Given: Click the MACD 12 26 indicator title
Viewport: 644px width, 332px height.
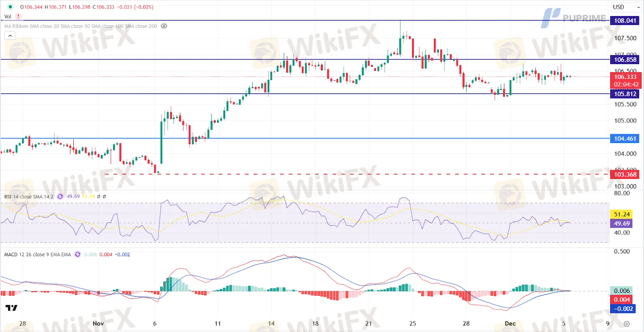Looking at the screenshot, I should [x=37, y=255].
